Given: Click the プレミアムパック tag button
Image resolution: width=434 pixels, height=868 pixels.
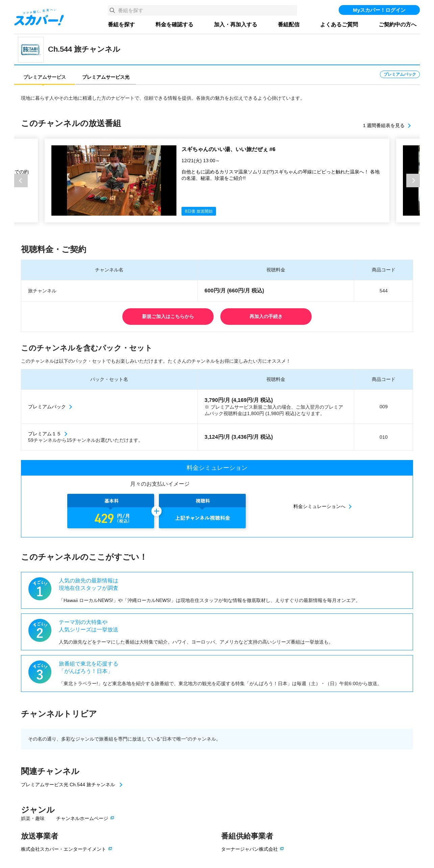Looking at the screenshot, I should pos(400,74).
